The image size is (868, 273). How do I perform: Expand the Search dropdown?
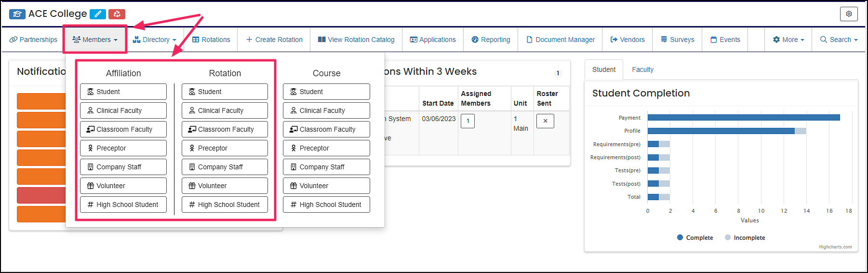pos(839,40)
